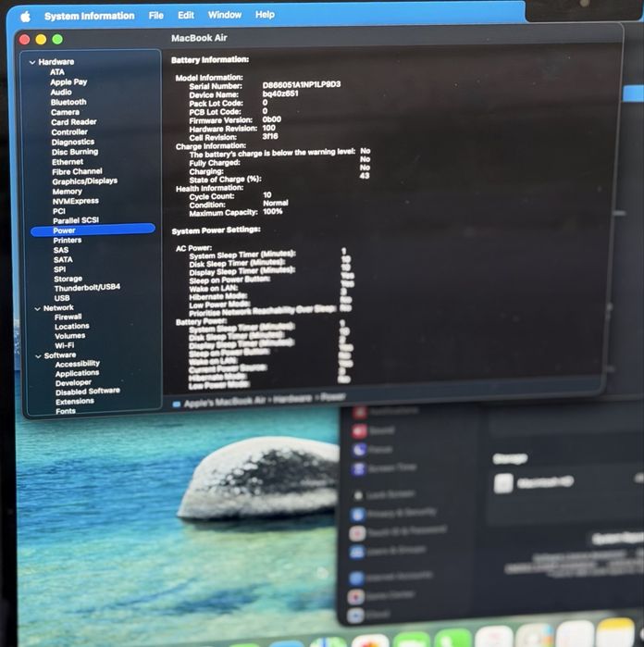Open Internet Accounts in System Settings
The image size is (644, 647).
[x=391, y=577]
